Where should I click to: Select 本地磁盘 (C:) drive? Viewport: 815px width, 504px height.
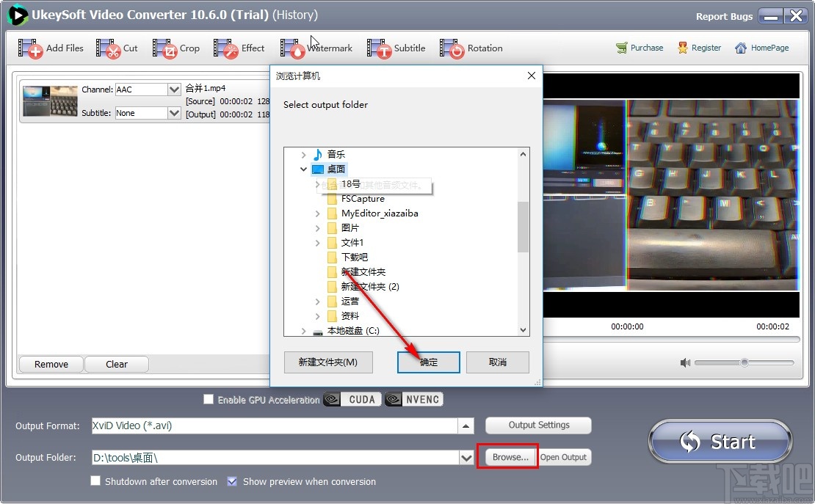353,330
